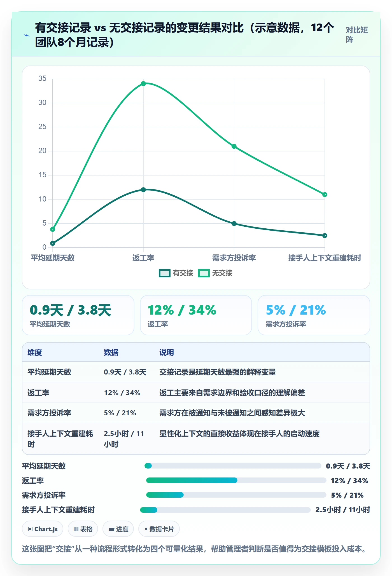Open the 12% / 34% data card
Viewport: 392px width, 576px height.
(x=196, y=315)
